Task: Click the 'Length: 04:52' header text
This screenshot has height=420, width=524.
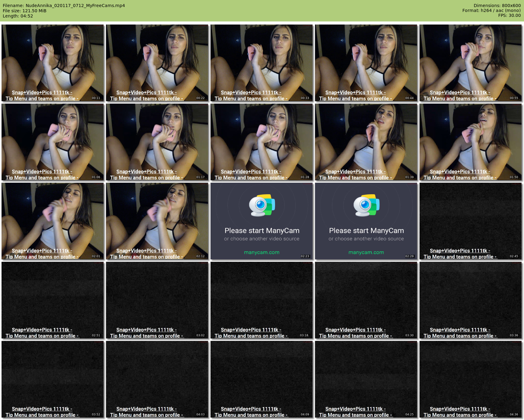Action: pos(18,16)
